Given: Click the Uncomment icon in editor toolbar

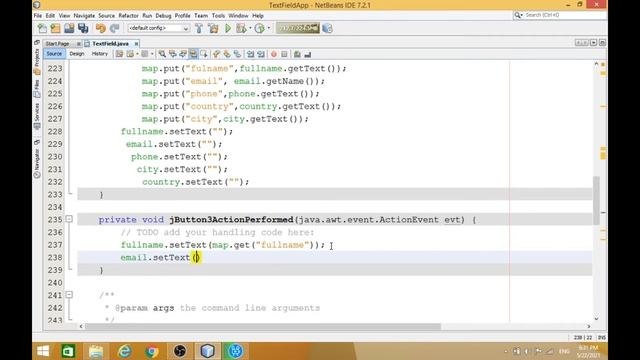Looking at the screenshot, I should click(308, 54).
